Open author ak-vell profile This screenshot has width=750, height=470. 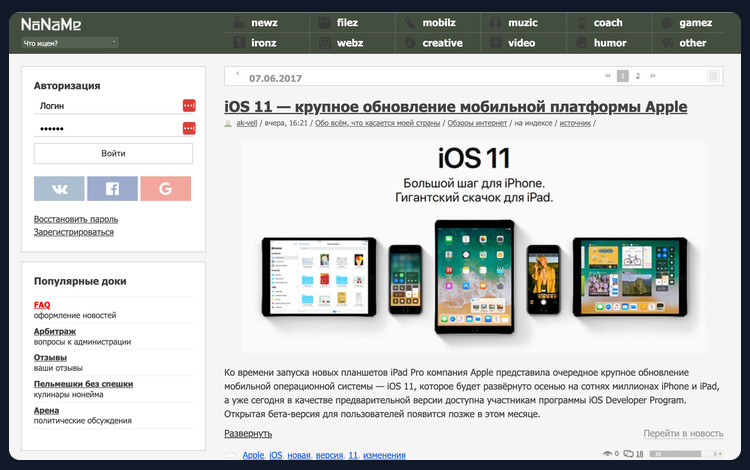[x=247, y=123]
